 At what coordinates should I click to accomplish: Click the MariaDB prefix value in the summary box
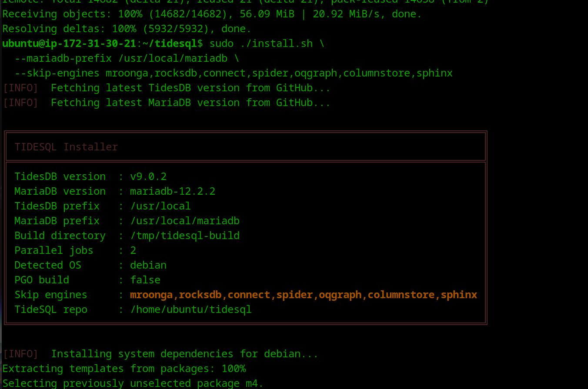tap(185, 221)
